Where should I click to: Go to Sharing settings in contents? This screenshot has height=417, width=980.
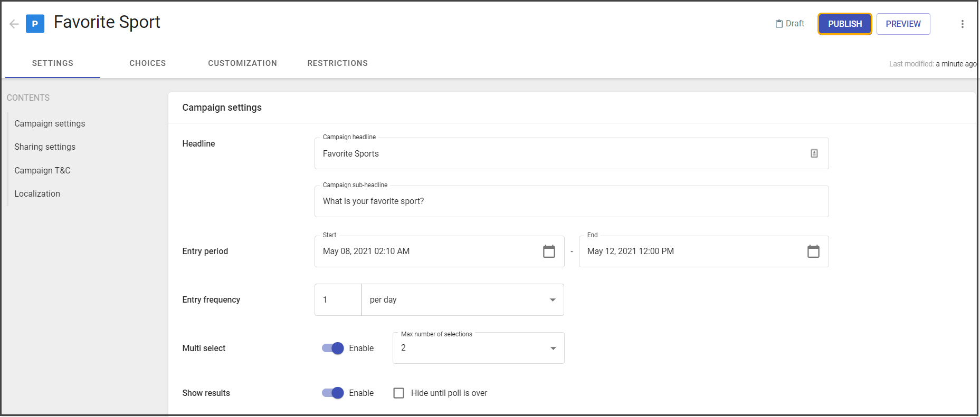pos(45,147)
